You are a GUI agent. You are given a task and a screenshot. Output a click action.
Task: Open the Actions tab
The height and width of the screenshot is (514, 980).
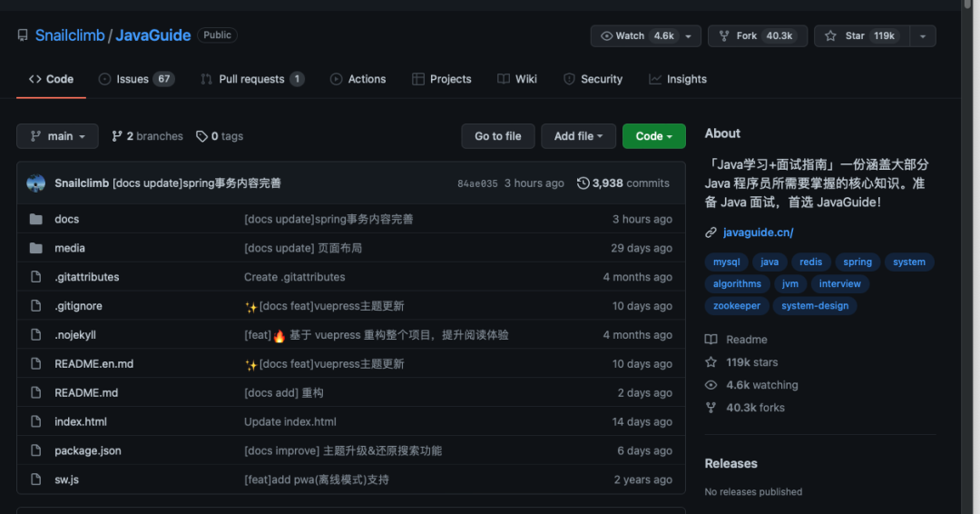(358, 79)
